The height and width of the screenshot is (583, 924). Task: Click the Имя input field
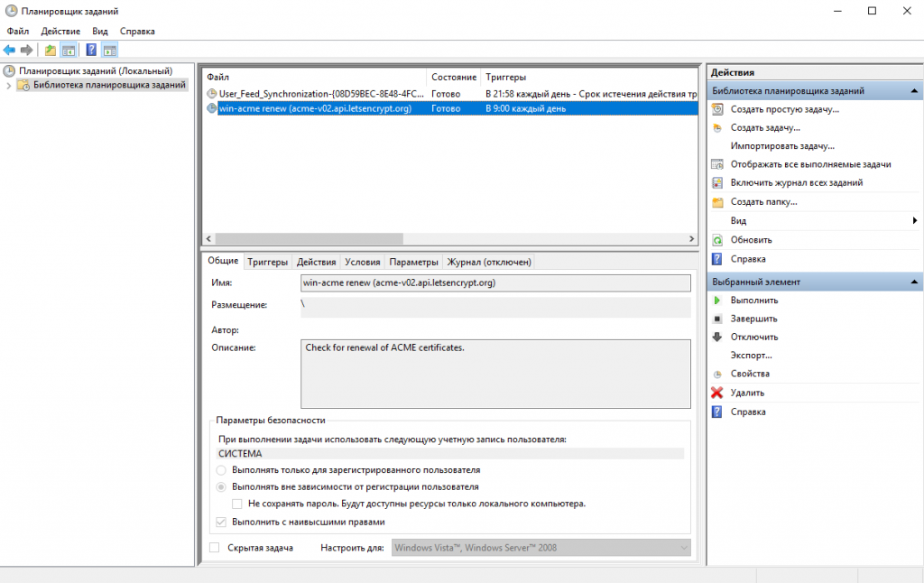(495, 283)
